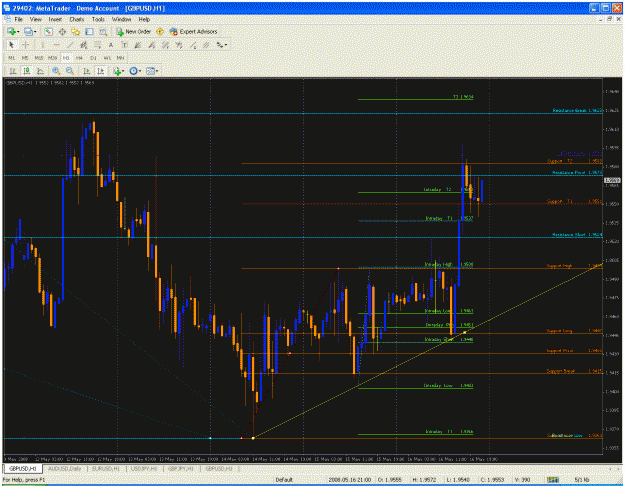
Task: Choose the trendline drawing tool
Action: point(70,45)
